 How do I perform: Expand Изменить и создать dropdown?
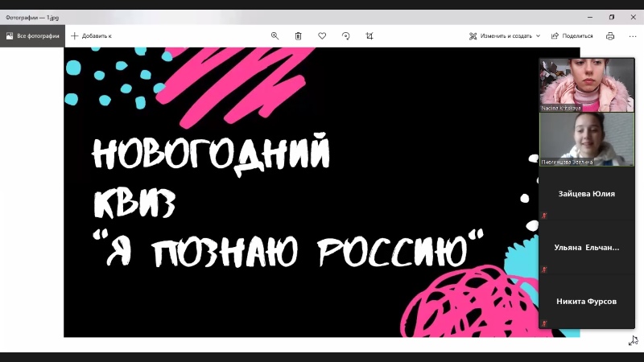(506, 35)
